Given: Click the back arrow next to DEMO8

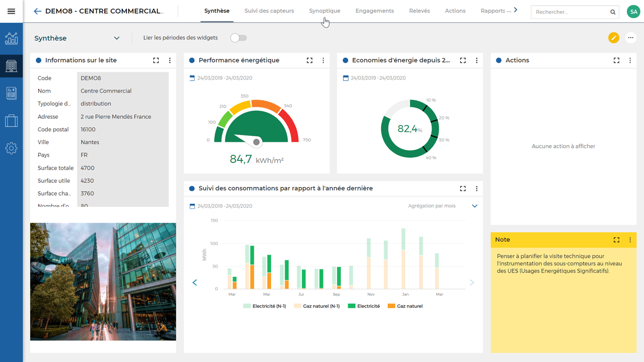Looking at the screenshot, I should pos(38,11).
